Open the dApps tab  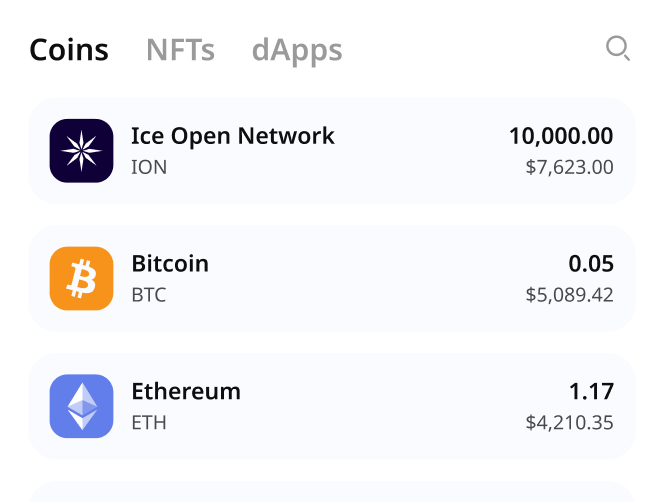click(x=297, y=51)
